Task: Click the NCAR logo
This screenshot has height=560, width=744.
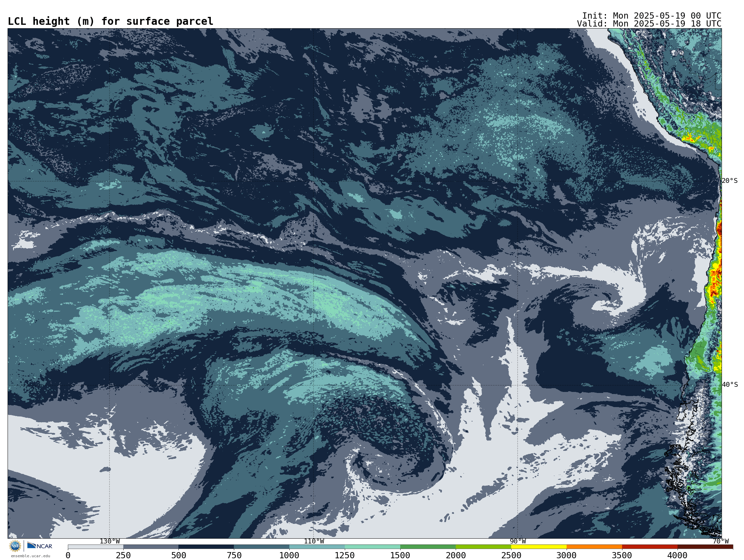Action: tap(40, 546)
